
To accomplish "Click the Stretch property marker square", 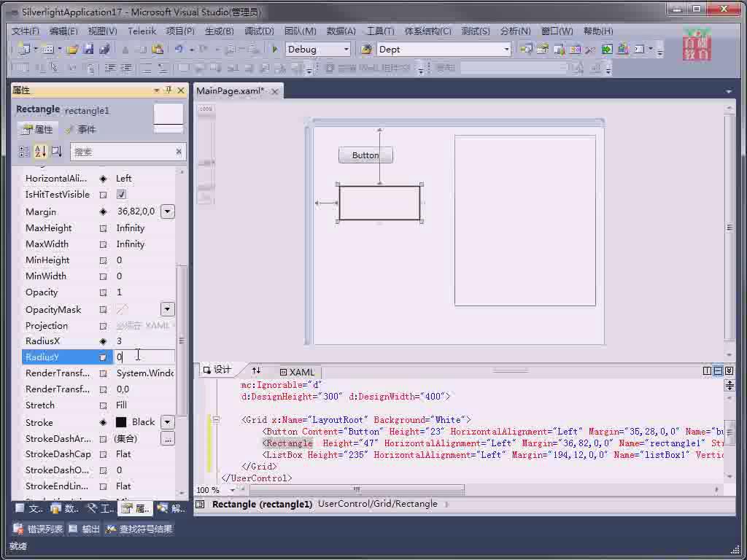I will (x=103, y=405).
